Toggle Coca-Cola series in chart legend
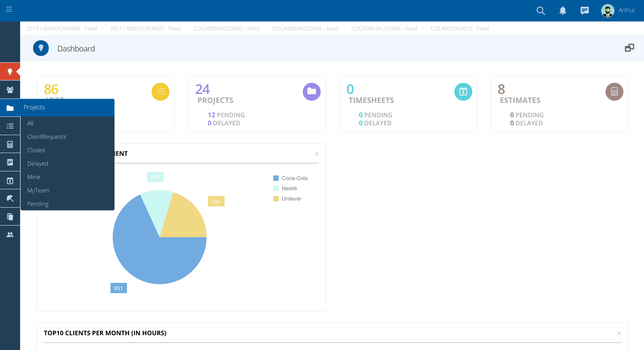This screenshot has height=350, width=644. [294, 178]
